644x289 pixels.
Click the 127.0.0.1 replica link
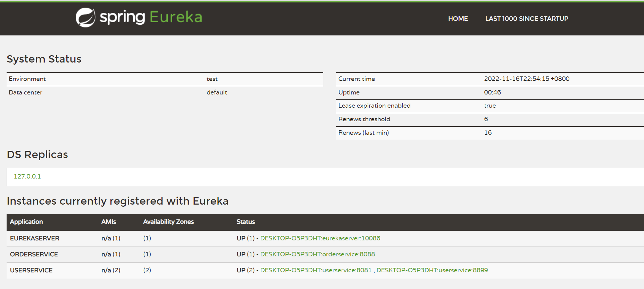[27, 176]
